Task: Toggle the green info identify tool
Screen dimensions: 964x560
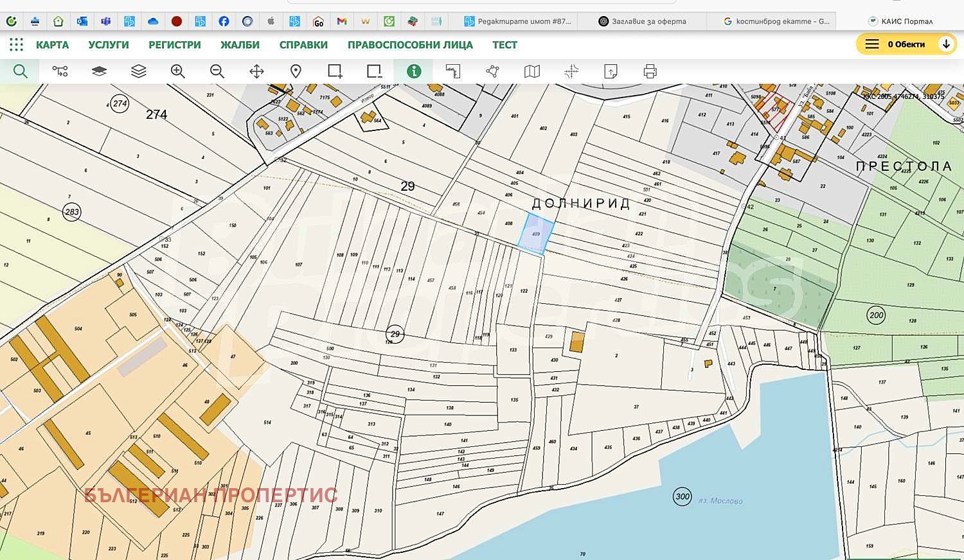Action: point(414,71)
